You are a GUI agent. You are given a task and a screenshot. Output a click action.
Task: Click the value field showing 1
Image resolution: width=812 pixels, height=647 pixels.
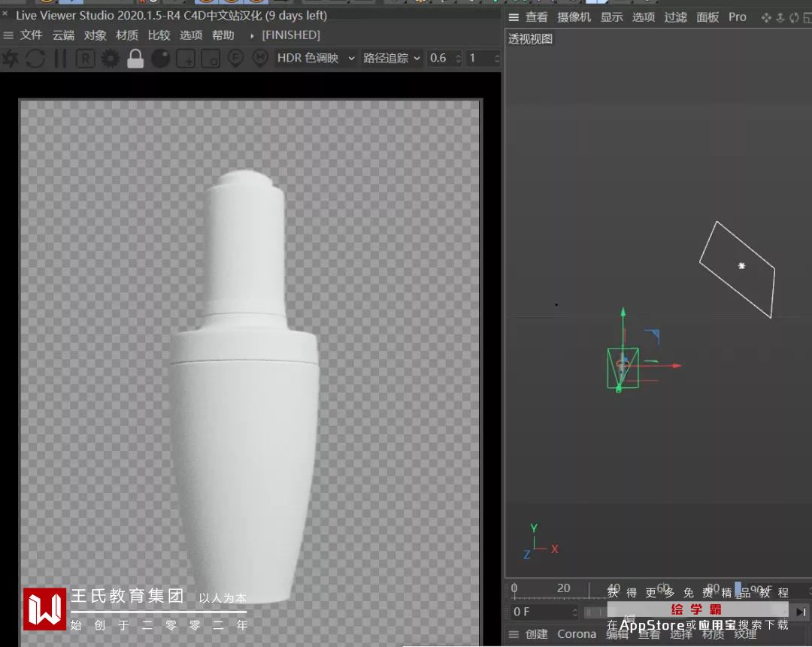coord(480,58)
